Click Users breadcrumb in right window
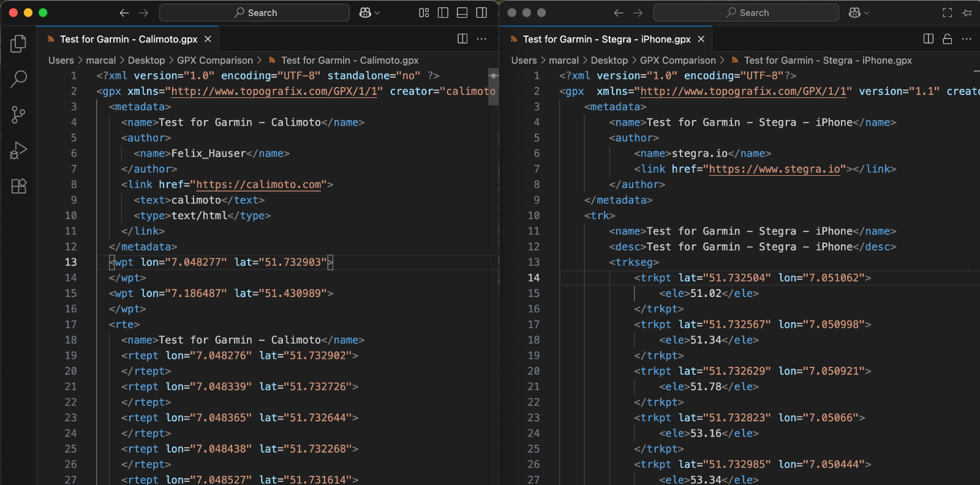 524,61
